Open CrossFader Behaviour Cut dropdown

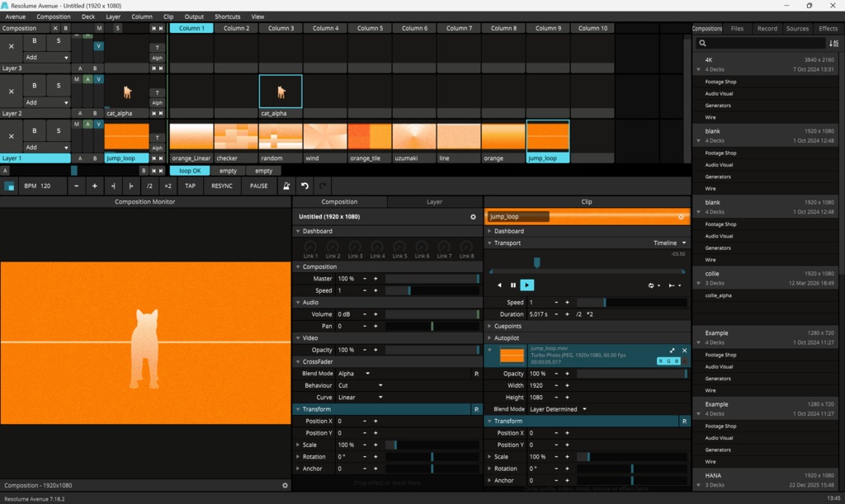tap(360, 385)
